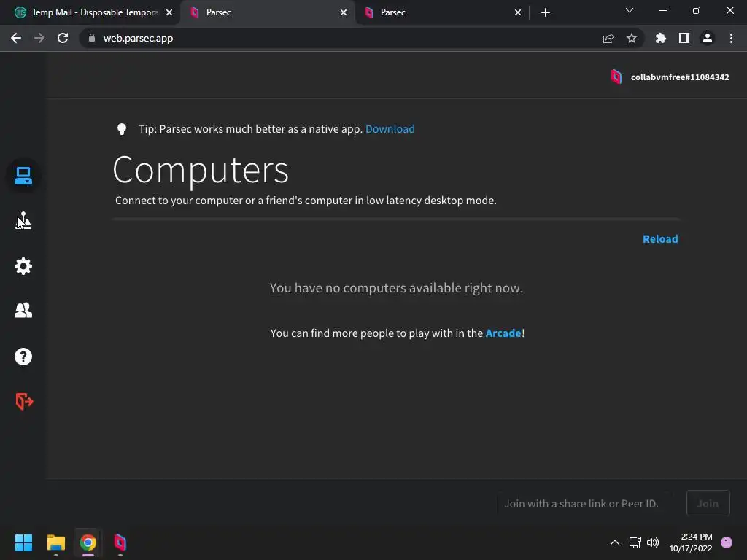
Task: Open a new browser tab
Action: click(x=546, y=12)
